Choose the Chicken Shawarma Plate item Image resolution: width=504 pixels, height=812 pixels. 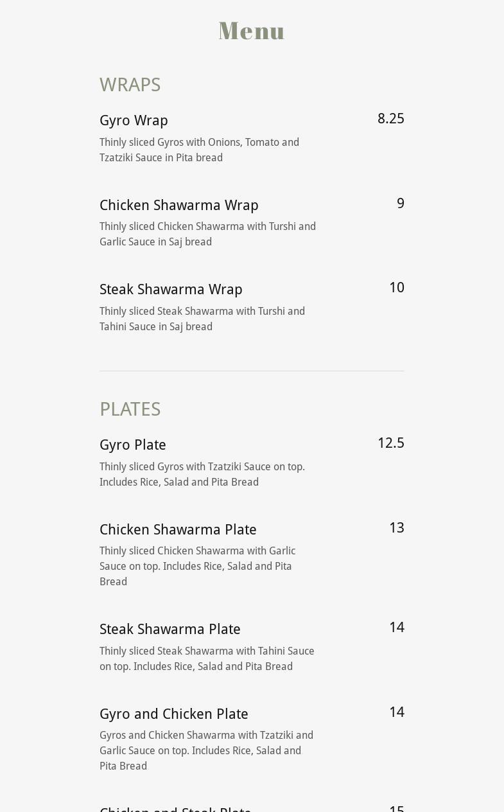[x=178, y=530]
